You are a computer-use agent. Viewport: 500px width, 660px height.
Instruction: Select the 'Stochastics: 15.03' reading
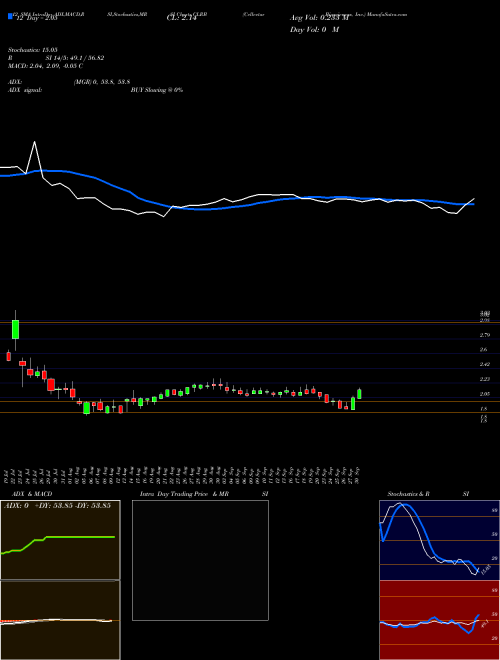(32, 50)
